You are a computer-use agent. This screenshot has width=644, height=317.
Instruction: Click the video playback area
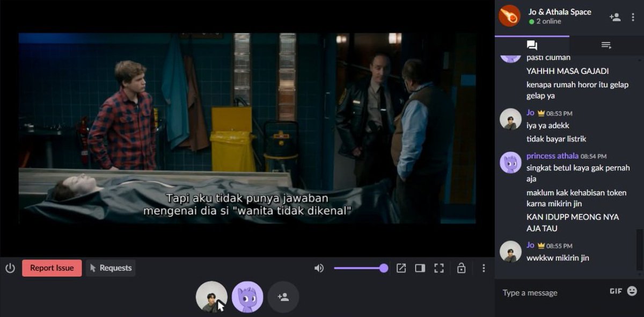tap(247, 128)
